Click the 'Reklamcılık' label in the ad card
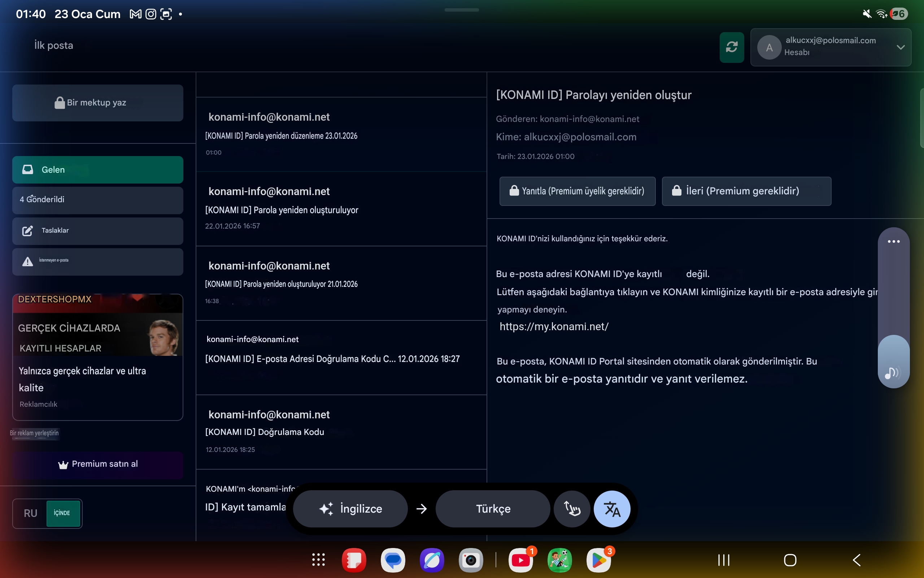924x578 pixels. pyautogui.click(x=38, y=405)
